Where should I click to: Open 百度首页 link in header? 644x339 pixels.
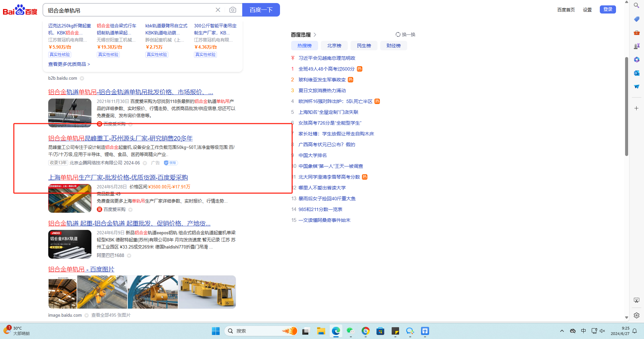click(x=566, y=10)
